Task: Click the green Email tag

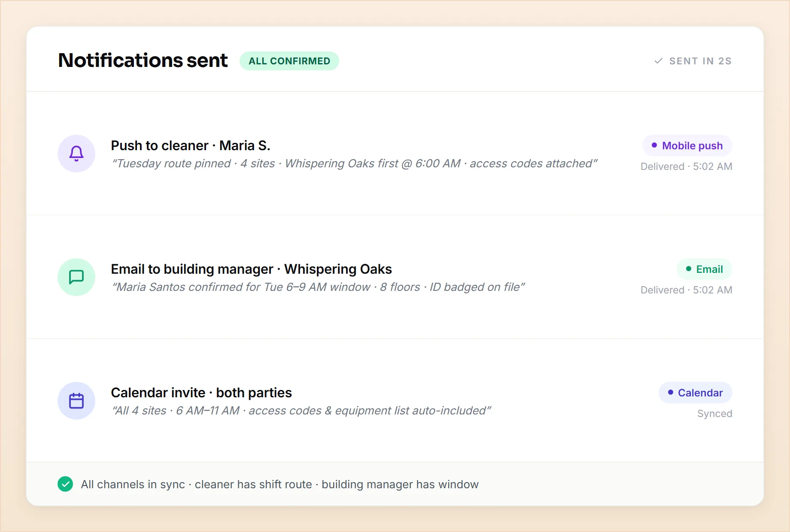Action: [704, 269]
